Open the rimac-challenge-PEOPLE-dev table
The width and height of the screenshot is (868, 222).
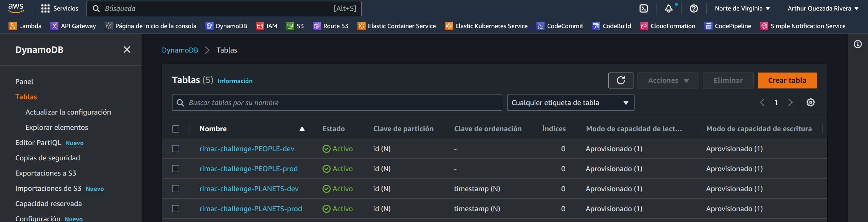tap(247, 149)
